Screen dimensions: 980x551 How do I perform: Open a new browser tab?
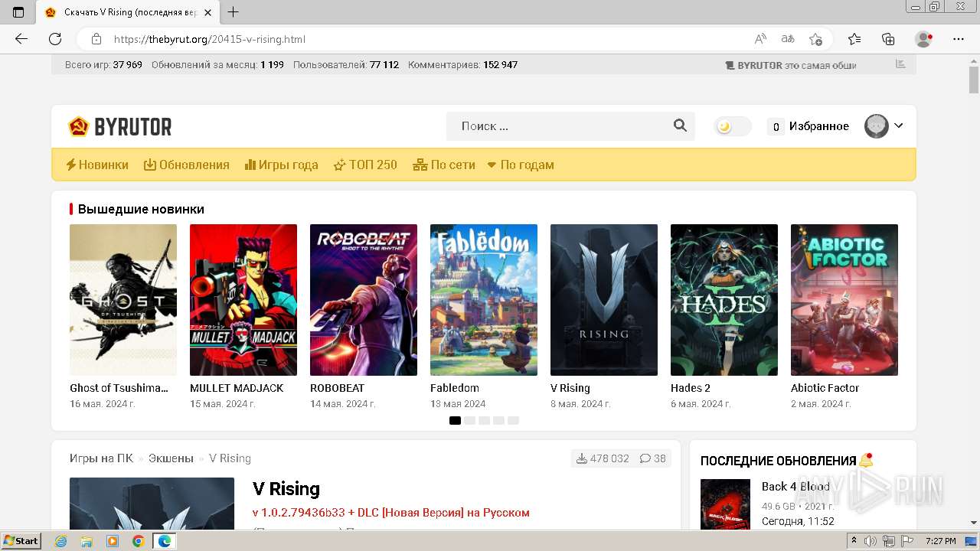234,12
